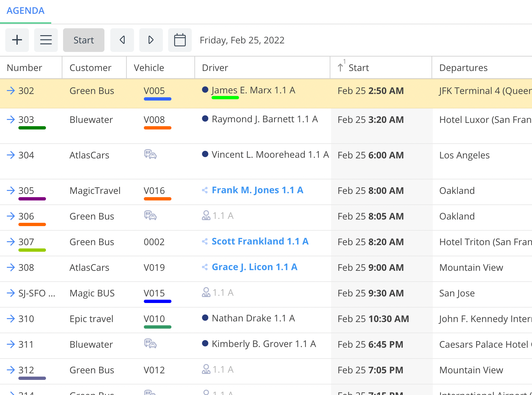Viewport: 532px width, 395px height.
Task: Switch to the AGENDA tab
Action: click(26, 11)
